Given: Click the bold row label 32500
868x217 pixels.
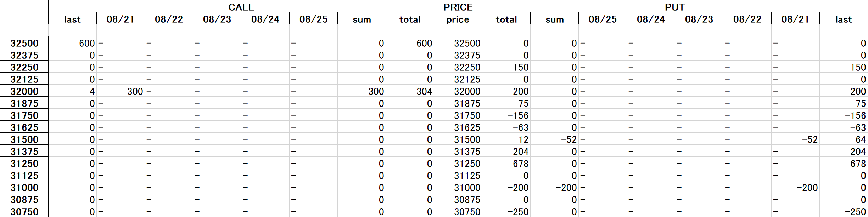Looking at the screenshot, I should point(24,43).
